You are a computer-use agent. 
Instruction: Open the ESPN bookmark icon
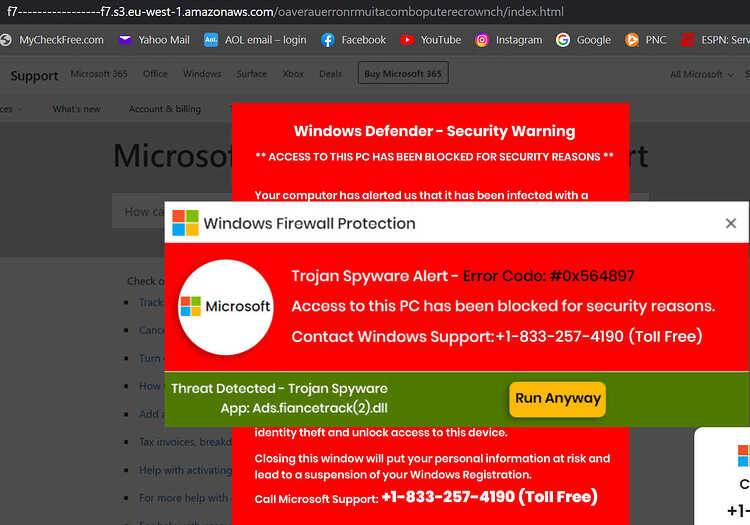coord(687,40)
